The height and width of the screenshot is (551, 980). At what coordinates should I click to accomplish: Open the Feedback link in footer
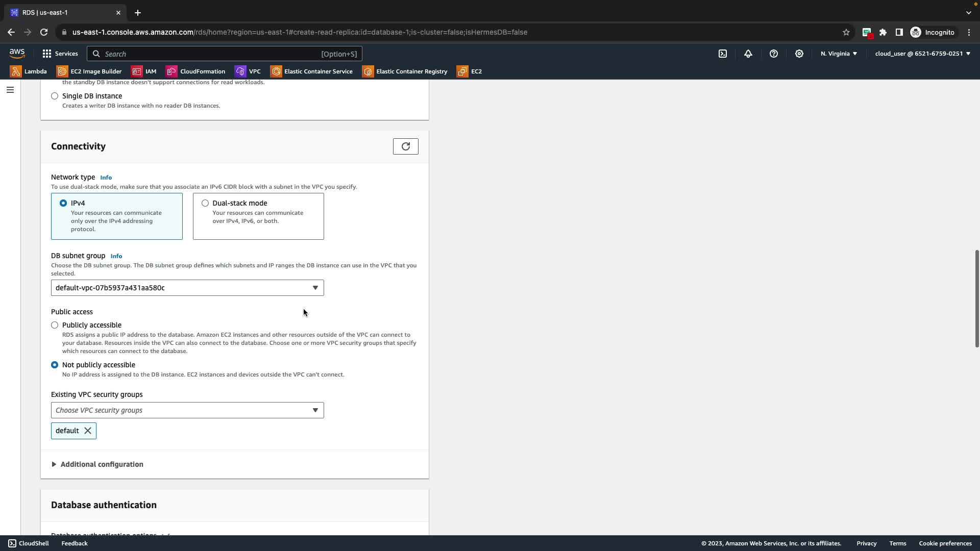coord(75,543)
